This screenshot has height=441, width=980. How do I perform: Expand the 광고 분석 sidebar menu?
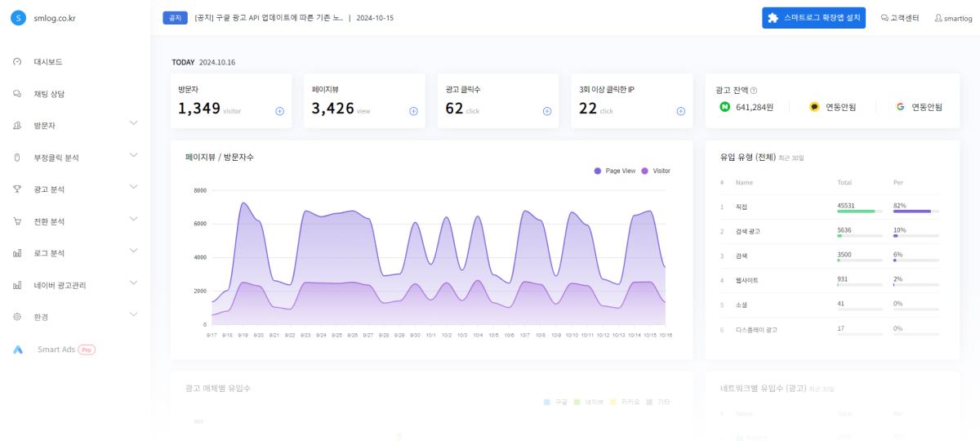tap(134, 187)
